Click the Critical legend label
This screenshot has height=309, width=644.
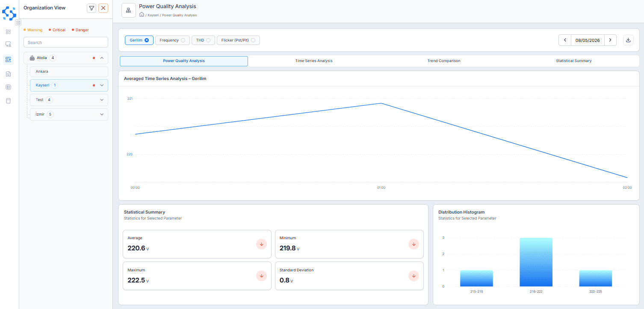(x=59, y=30)
